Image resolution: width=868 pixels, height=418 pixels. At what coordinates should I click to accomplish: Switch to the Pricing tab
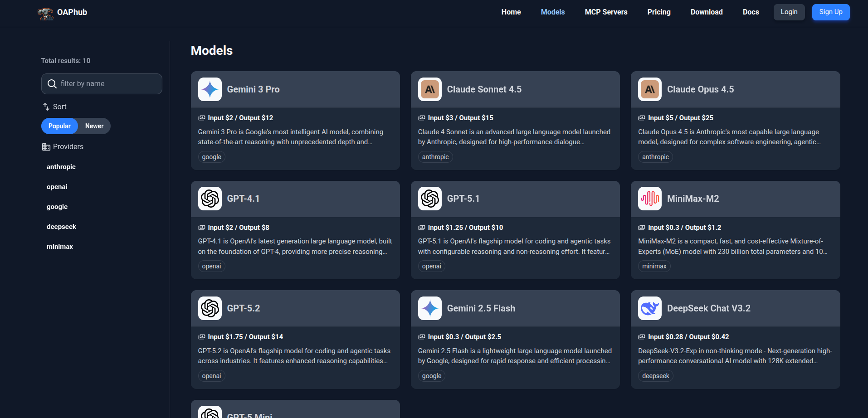coord(658,12)
